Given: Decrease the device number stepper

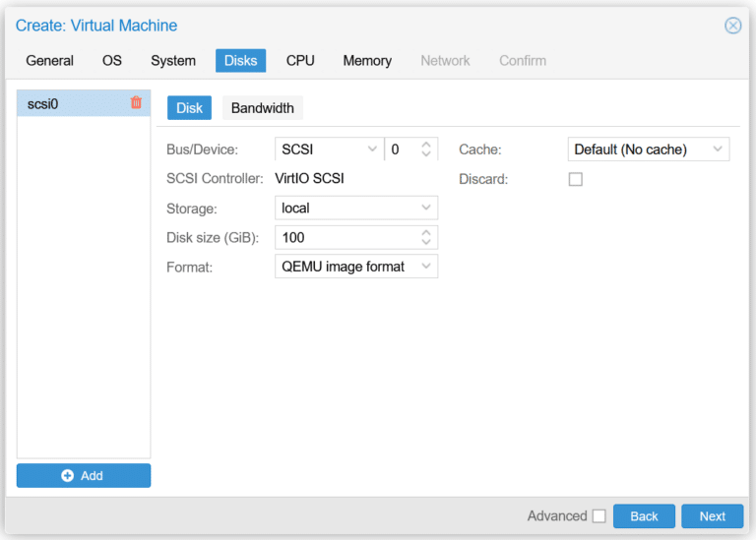Looking at the screenshot, I should [x=425, y=154].
